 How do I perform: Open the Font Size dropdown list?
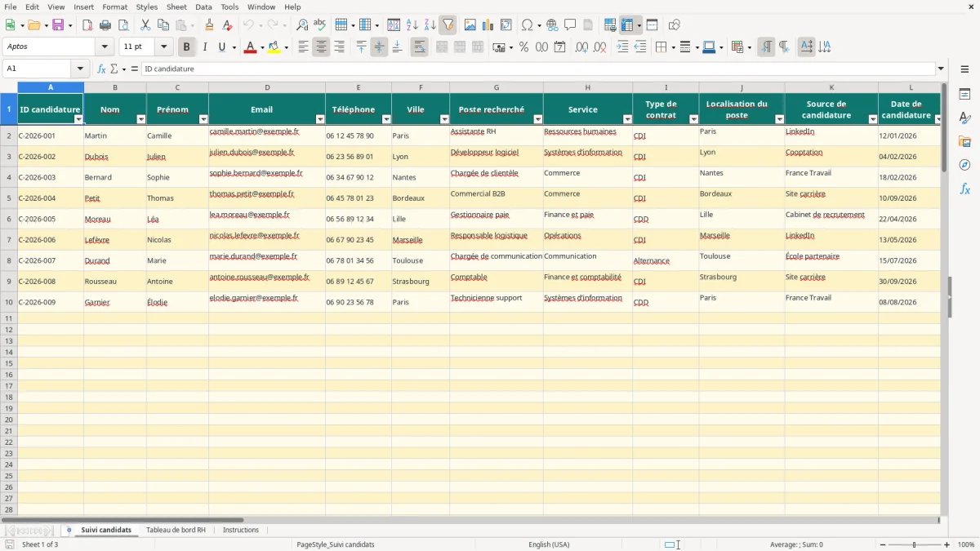tap(163, 47)
